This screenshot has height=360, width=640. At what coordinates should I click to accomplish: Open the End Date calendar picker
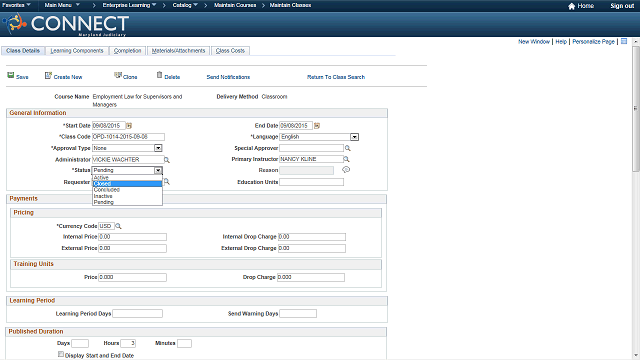[317, 126]
